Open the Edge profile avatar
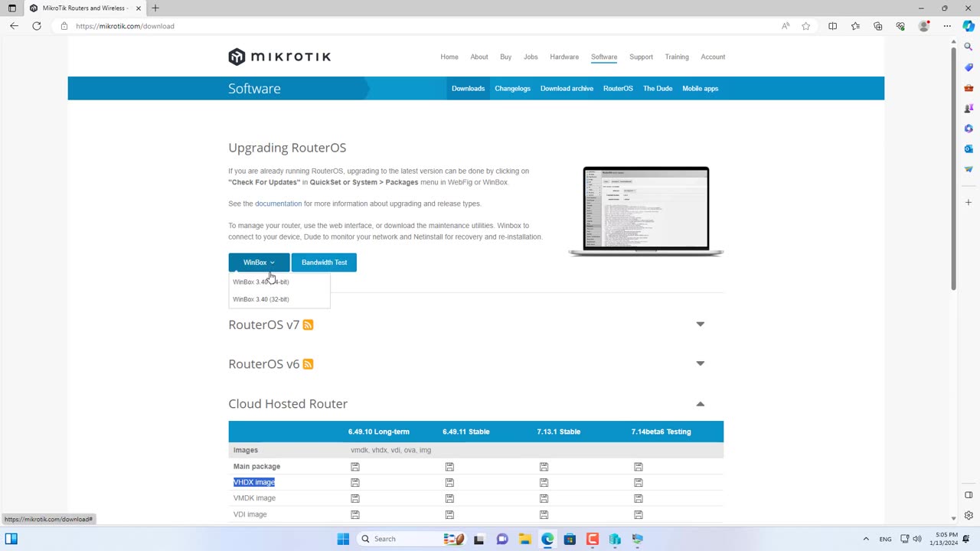 coord(924,26)
